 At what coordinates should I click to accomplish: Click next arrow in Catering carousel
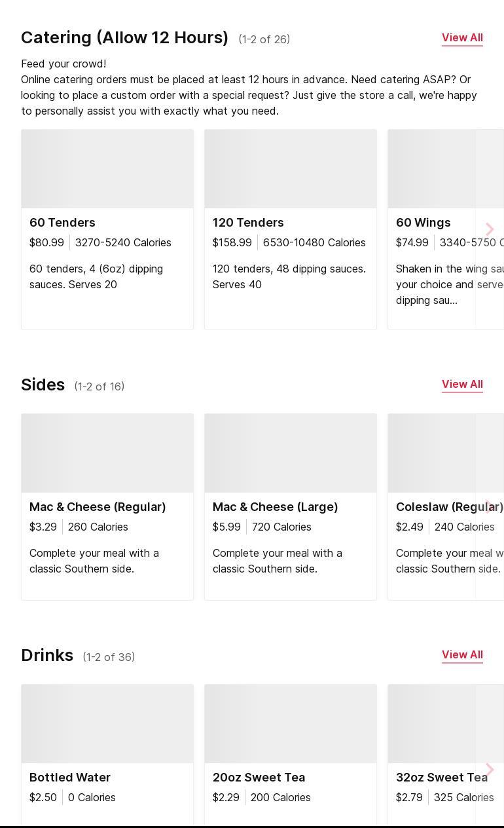(x=490, y=229)
